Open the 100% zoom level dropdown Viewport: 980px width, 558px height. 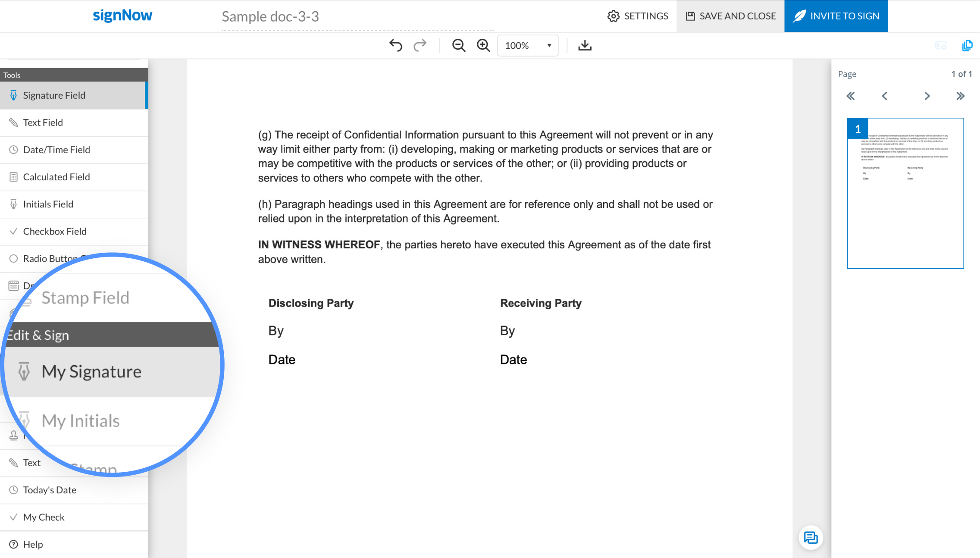click(x=528, y=45)
